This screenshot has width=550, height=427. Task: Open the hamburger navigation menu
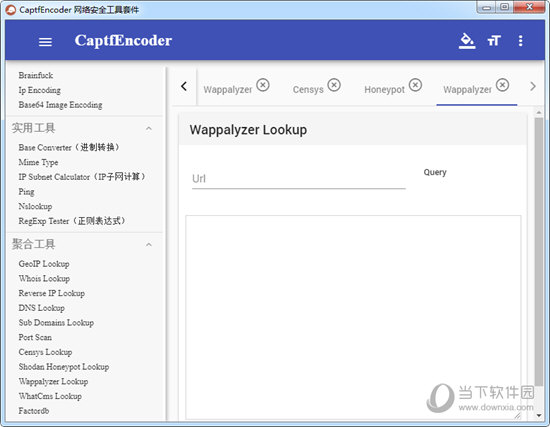[45, 42]
